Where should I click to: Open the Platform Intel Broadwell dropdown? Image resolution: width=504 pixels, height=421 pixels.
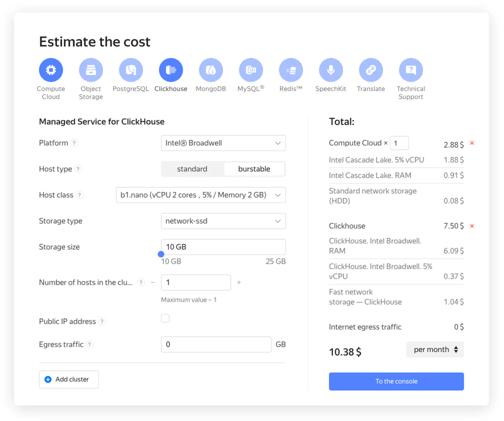click(223, 143)
